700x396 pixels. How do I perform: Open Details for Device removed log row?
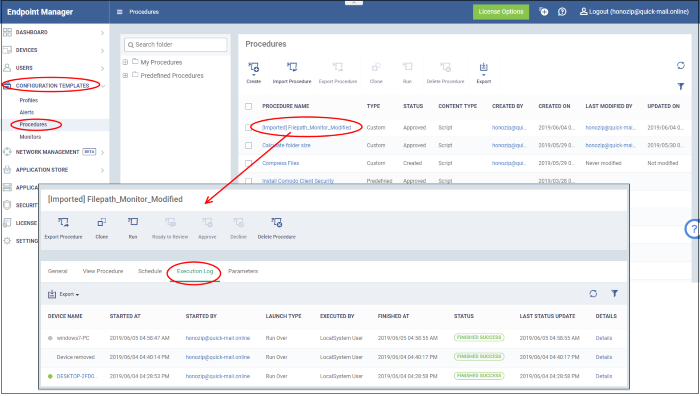click(x=604, y=357)
